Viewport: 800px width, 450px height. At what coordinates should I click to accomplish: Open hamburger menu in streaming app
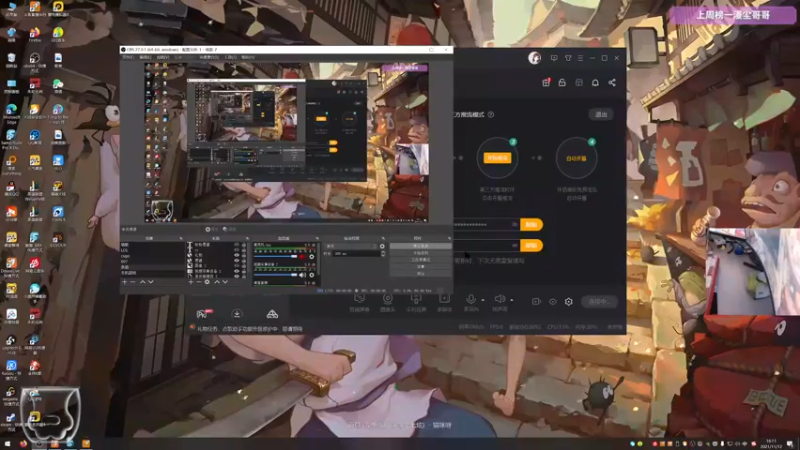pos(580,58)
